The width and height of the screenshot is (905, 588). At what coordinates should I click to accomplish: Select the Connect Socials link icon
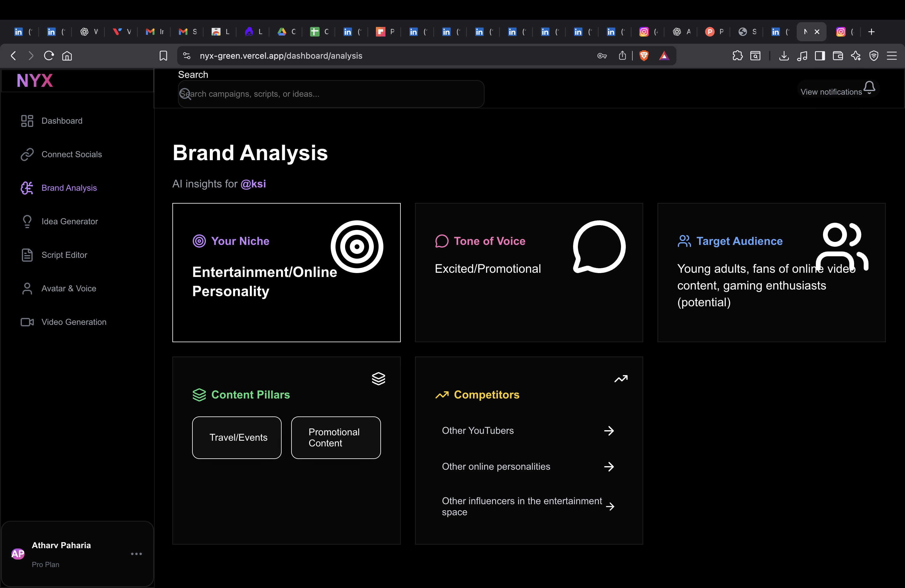27,154
